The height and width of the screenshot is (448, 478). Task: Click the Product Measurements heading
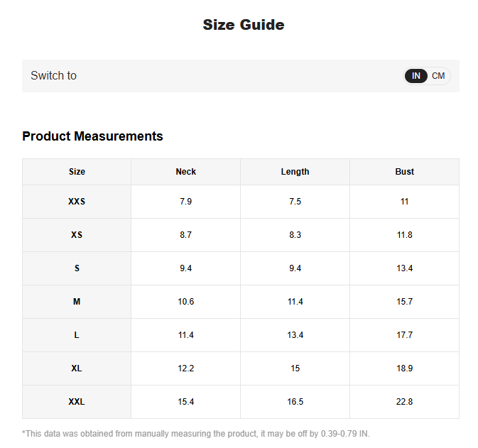pos(92,136)
